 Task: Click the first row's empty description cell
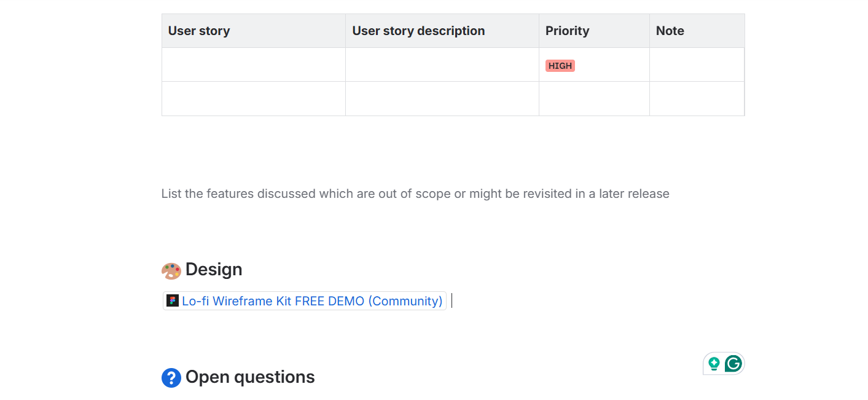442,65
